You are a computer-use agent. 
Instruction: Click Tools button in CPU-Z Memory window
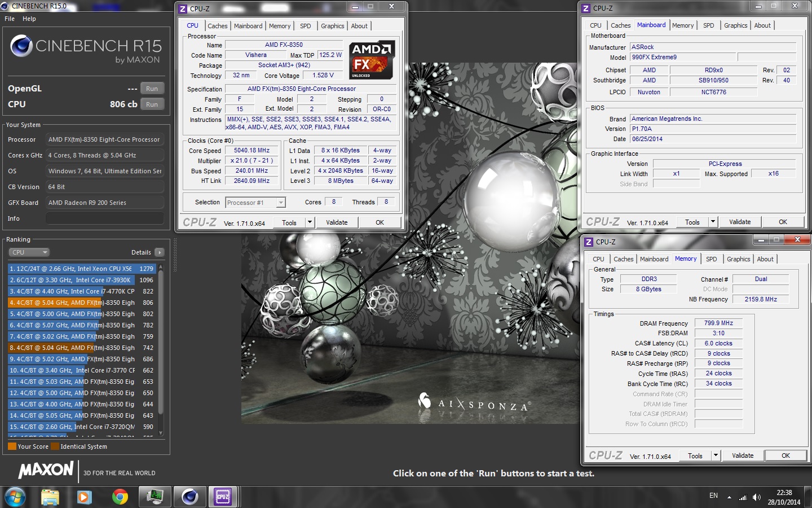(695, 456)
